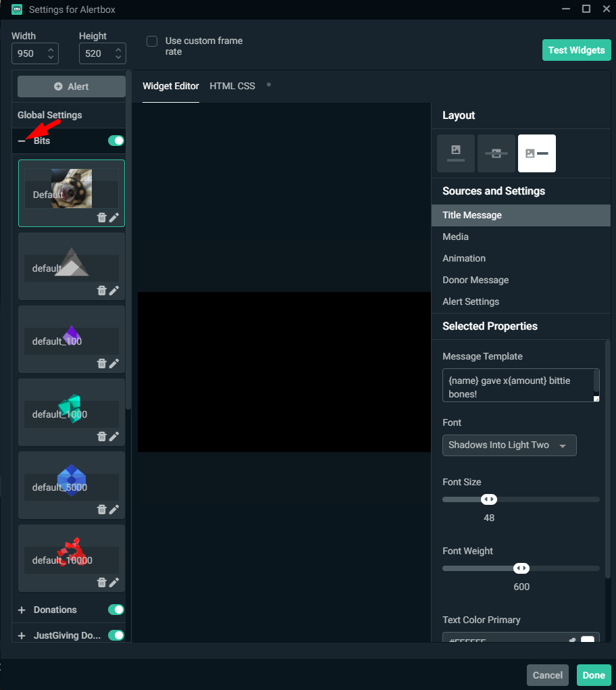Collapse the Bits alert section
616x690 pixels.
22,141
